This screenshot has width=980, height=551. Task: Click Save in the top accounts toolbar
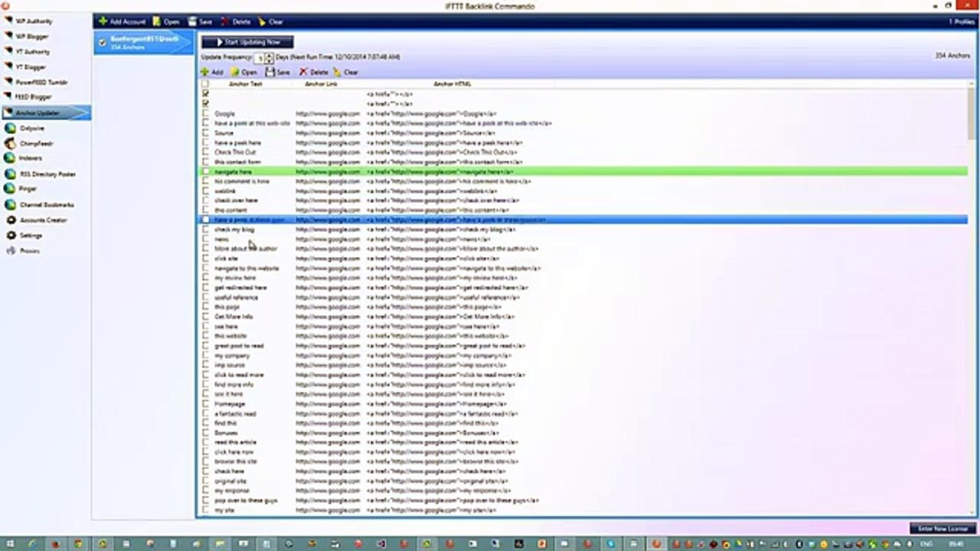point(200,21)
